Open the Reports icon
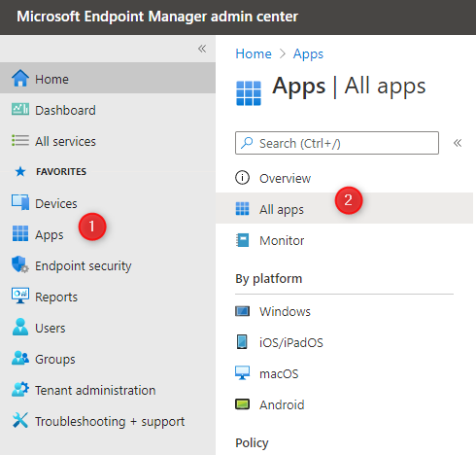Screen dimensions: 476x455 (x=20, y=296)
